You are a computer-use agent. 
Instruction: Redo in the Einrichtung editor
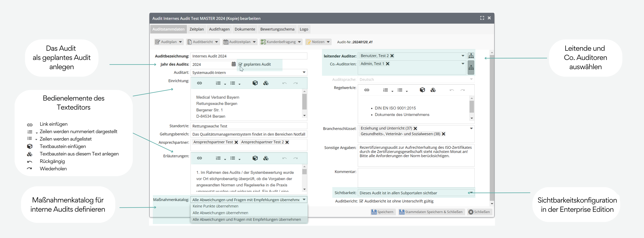(x=296, y=83)
